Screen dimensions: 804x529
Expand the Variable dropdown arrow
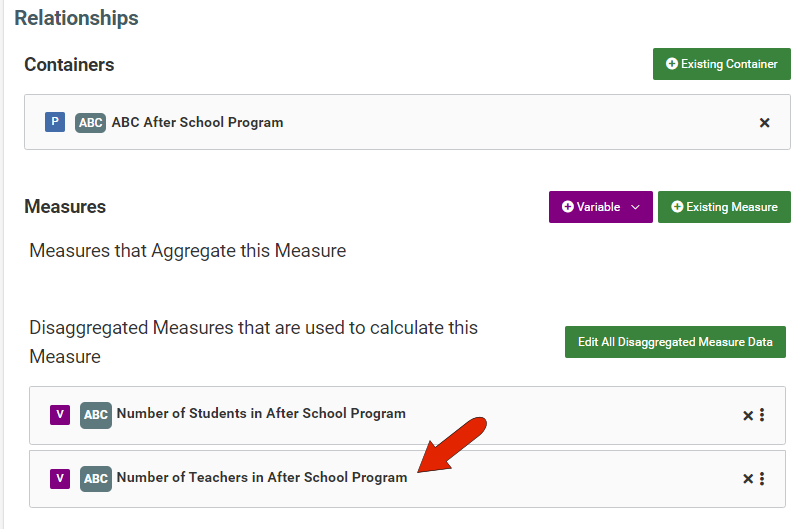(x=635, y=207)
